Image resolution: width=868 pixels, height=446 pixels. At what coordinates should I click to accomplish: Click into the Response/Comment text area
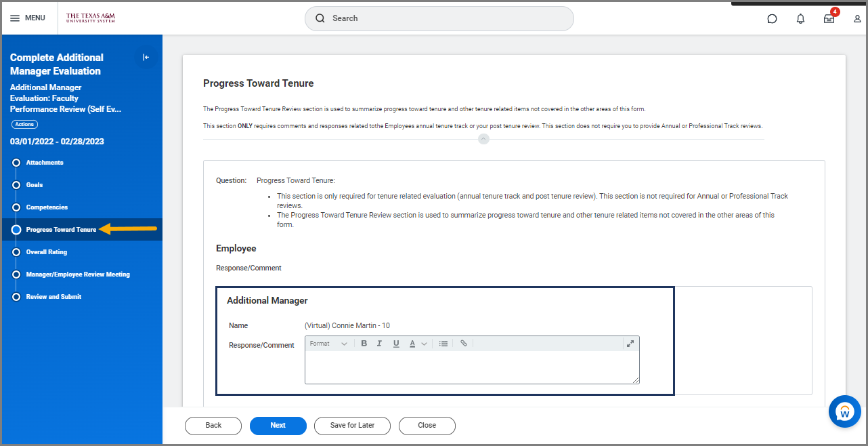point(471,367)
